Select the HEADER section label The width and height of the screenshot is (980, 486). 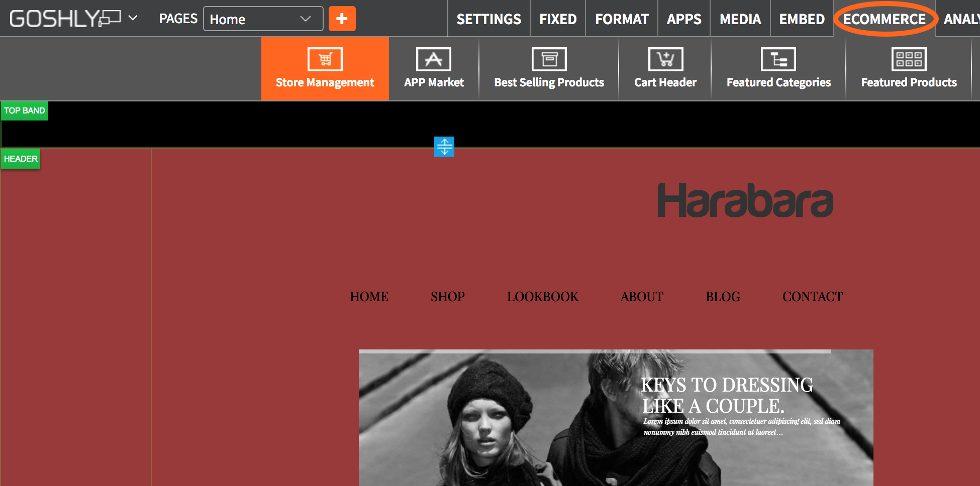[21, 159]
